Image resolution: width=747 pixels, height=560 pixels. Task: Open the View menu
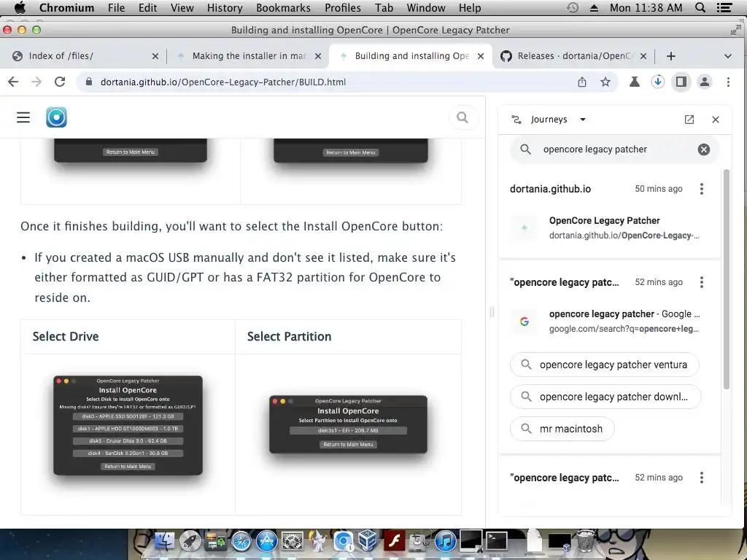tap(182, 7)
